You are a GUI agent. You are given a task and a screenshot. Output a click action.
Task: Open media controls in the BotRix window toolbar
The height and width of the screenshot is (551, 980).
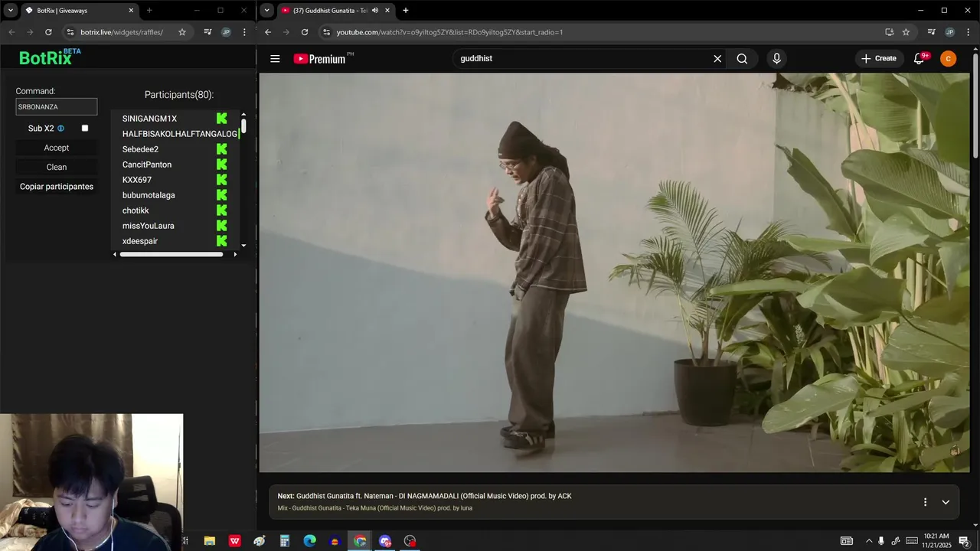[207, 32]
